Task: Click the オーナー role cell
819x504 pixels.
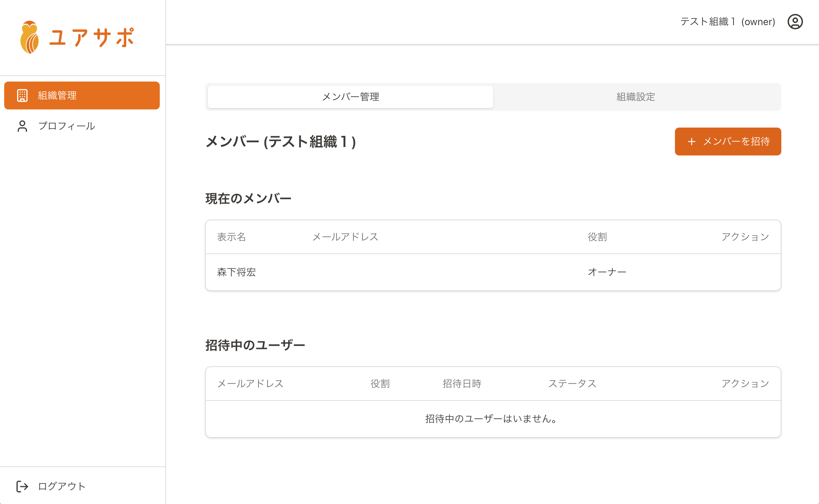Action: click(607, 272)
